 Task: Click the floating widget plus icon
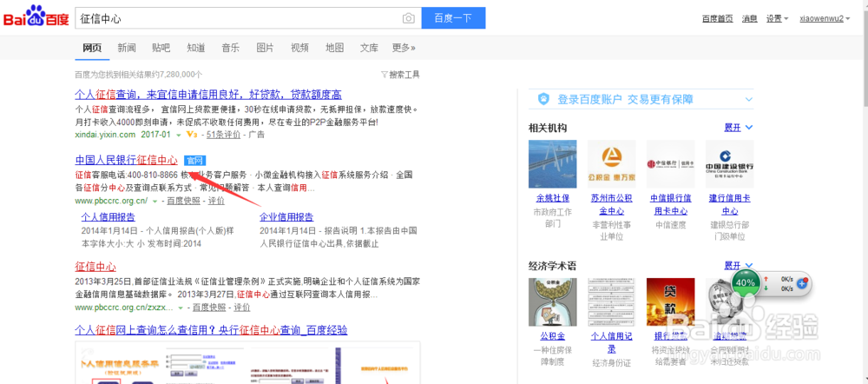(802, 283)
